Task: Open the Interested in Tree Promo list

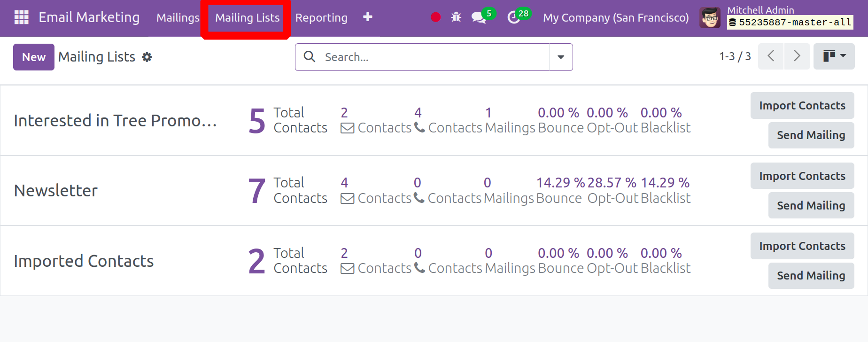Action: 116,121
